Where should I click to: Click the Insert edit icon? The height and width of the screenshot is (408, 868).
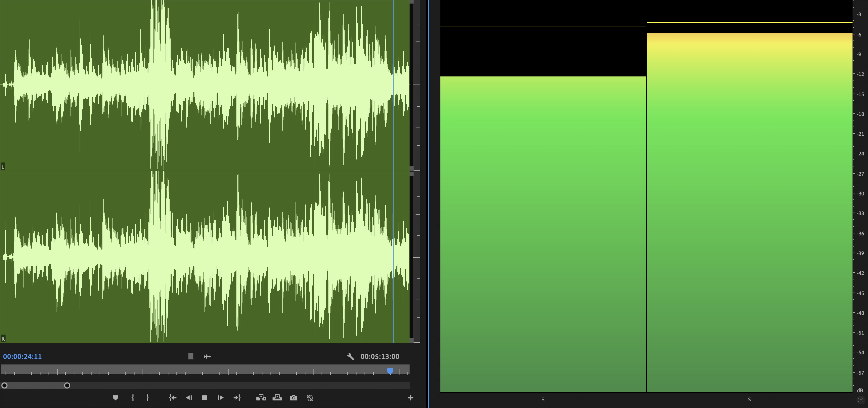pyautogui.click(x=261, y=398)
